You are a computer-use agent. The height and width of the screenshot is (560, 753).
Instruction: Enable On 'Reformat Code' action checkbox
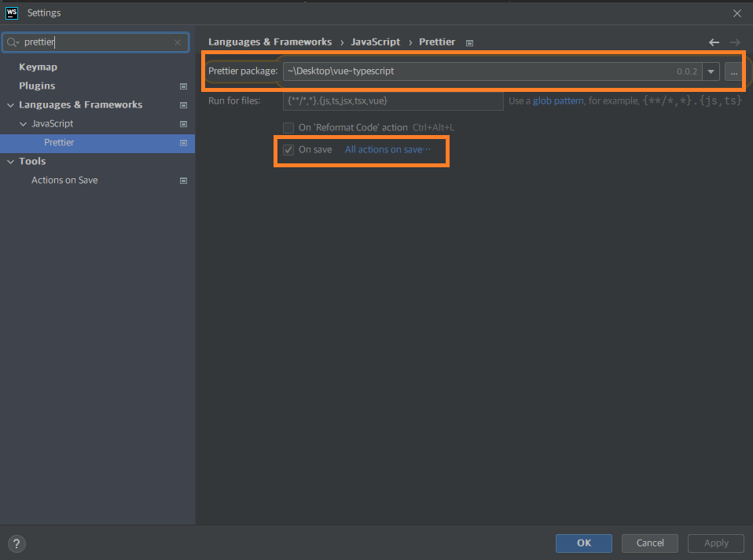click(288, 128)
